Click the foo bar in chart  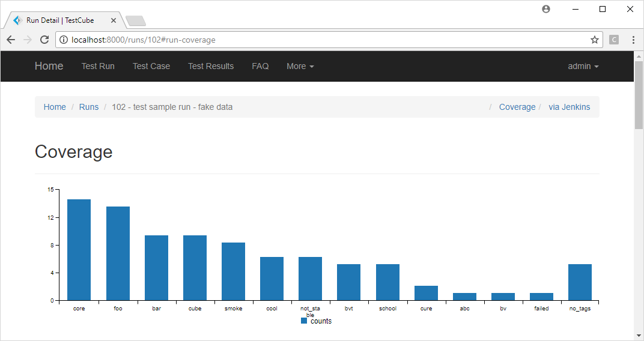[x=118, y=253]
